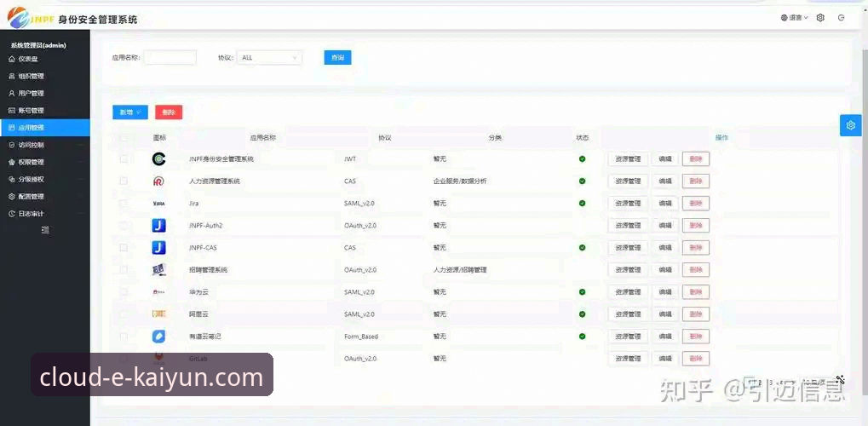Click the 查询 search button
Image resolution: width=868 pixels, height=426 pixels.
point(337,58)
